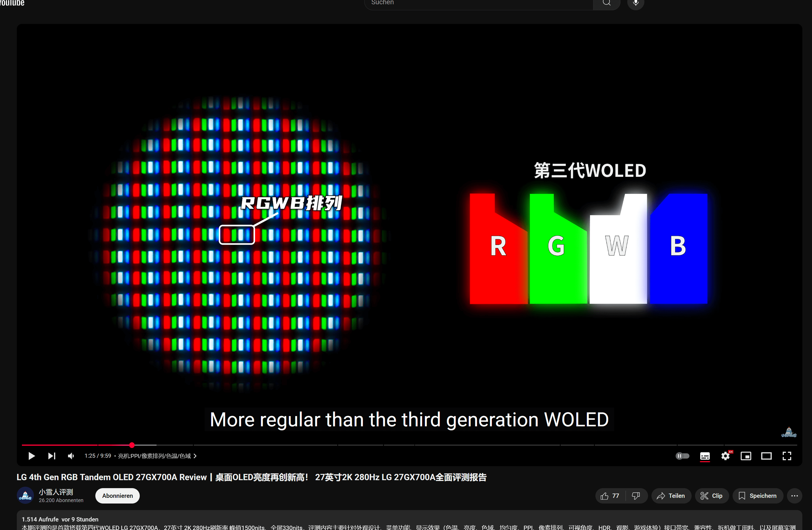Screen dimensions: 812x530
Task: Share the video via Teilen
Action: 671,496
